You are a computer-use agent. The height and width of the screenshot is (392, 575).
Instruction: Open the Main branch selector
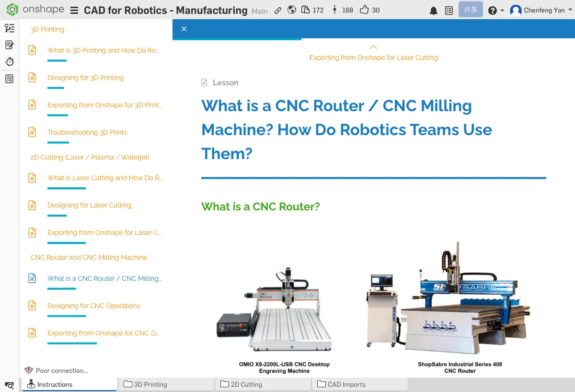coord(259,11)
